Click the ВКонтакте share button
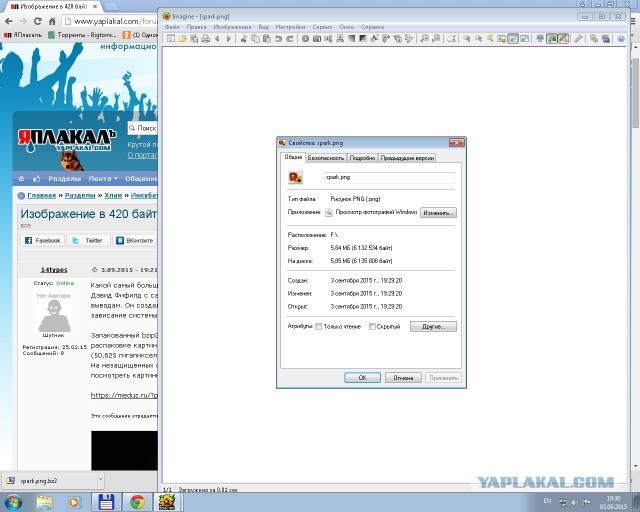640x512 pixels. (x=135, y=240)
